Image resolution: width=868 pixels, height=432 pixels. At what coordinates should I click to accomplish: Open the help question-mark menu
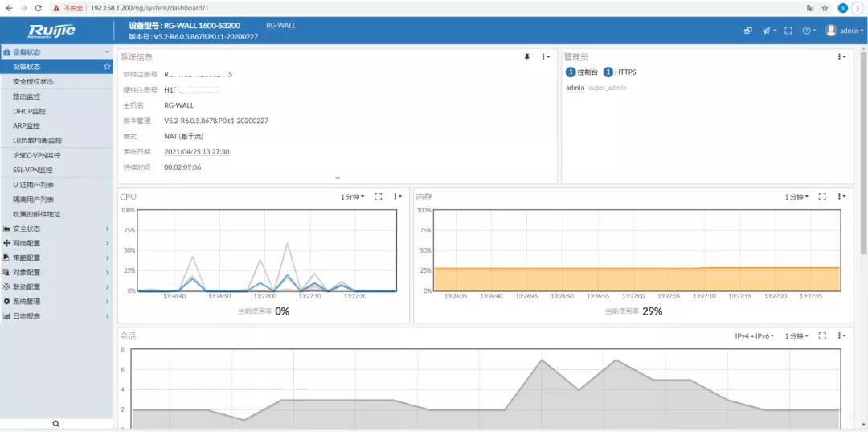pos(809,31)
